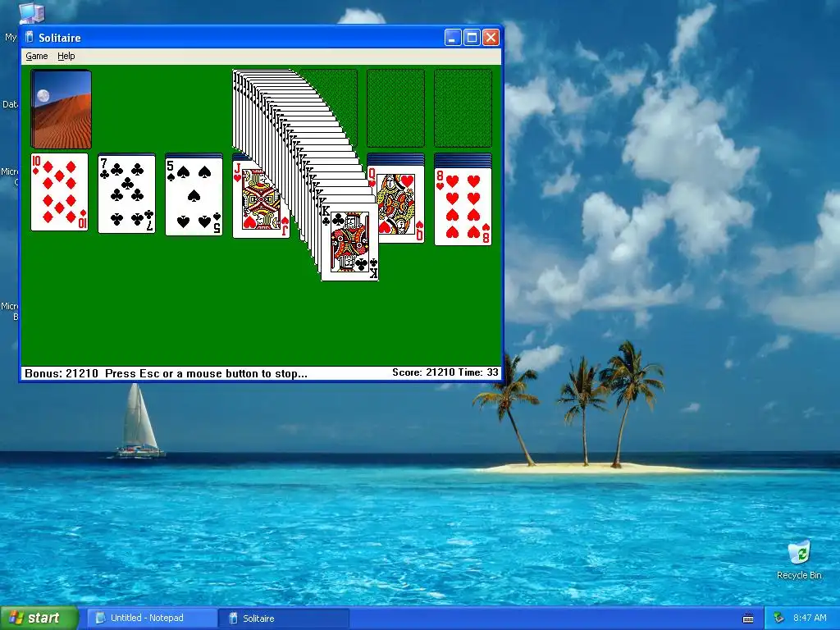Viewport: 840px width, 630px height.
Task: Click the system tray icon beside the clock
Action: pos(779,618)
